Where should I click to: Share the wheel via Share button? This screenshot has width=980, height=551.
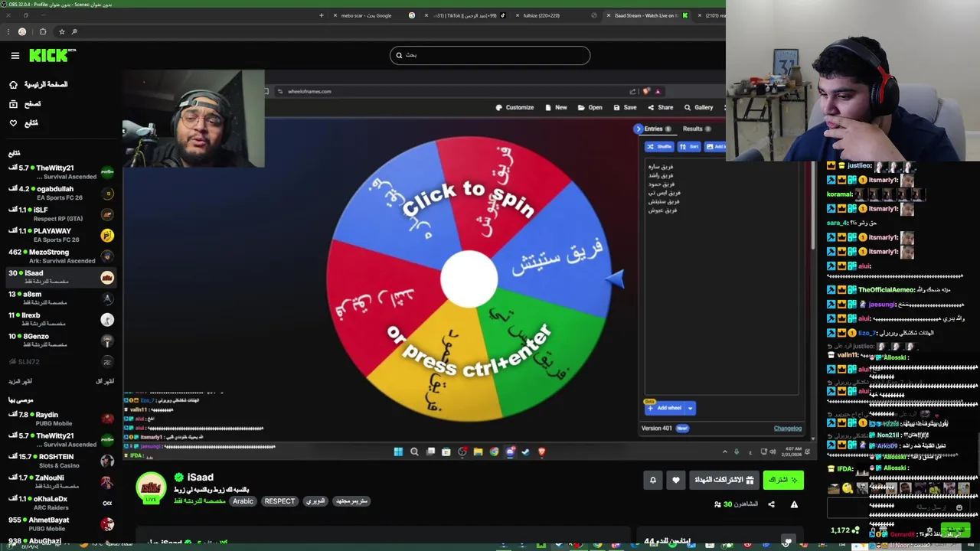(x=660, y=108)
